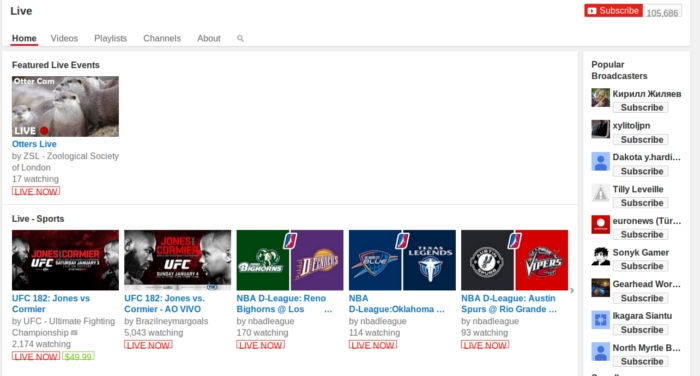
Task: Subscribe to Ikagara Siantu
Action: point(641,330)
